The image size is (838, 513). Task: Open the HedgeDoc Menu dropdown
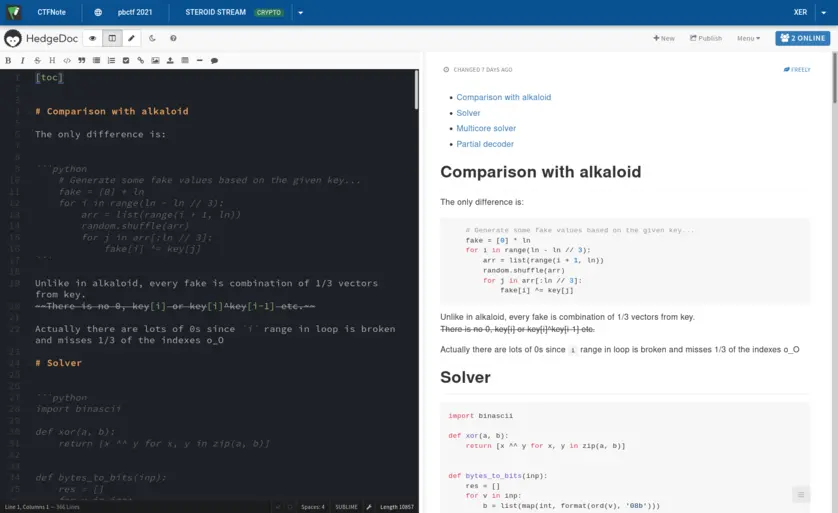[748, 38]
